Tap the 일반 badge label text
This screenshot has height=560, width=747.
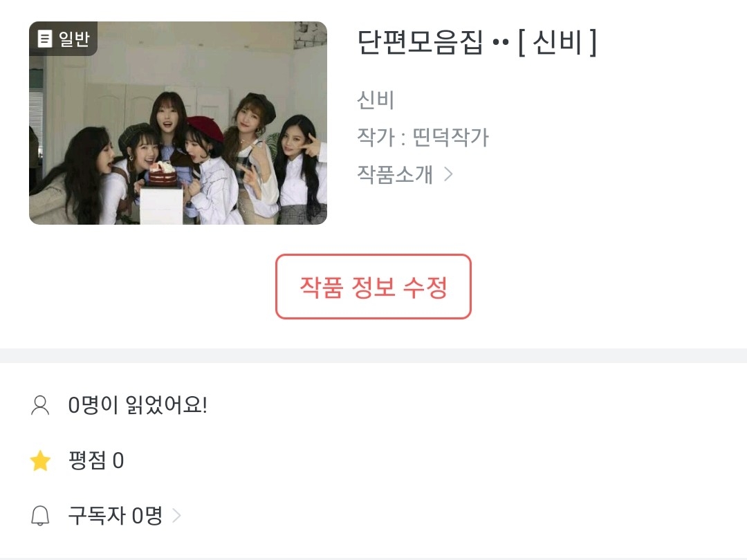pos(74,39)
